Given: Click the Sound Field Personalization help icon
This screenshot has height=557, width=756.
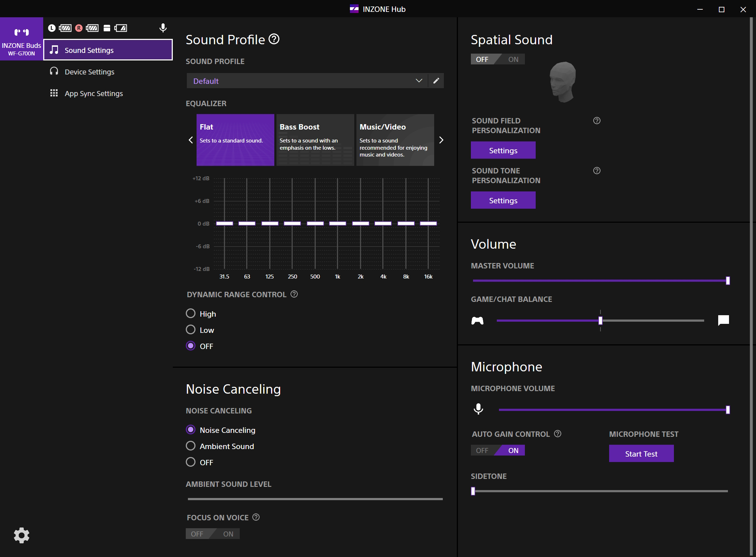Looking at the screenshot, I should pyautogui.click(x=597, y=121).
